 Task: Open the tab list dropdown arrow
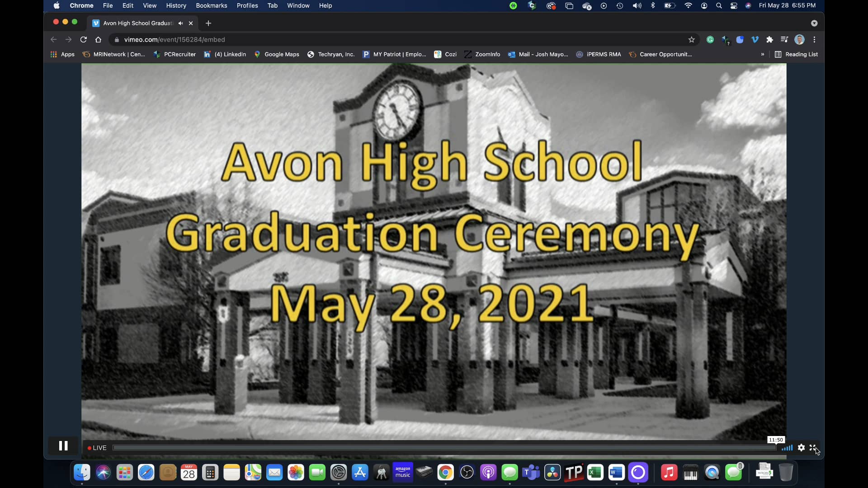814,23
